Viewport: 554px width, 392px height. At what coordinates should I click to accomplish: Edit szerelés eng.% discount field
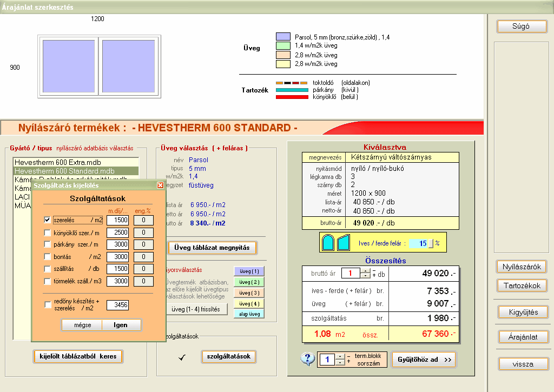point(144,220)
